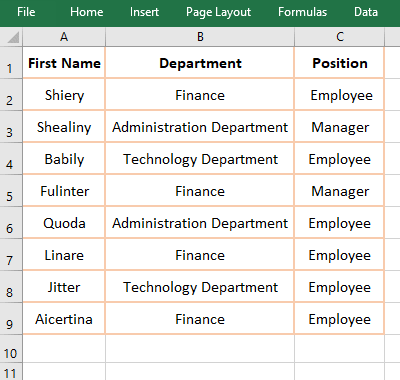Click Finance in Linare's row

point(200,255)
